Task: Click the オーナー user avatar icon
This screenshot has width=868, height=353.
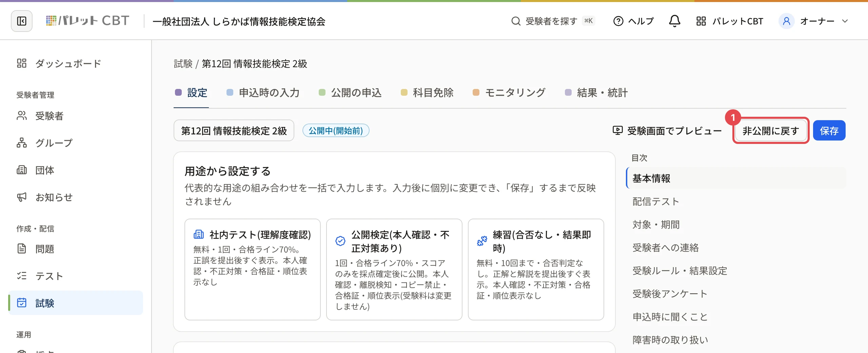Action: [787, 21]
